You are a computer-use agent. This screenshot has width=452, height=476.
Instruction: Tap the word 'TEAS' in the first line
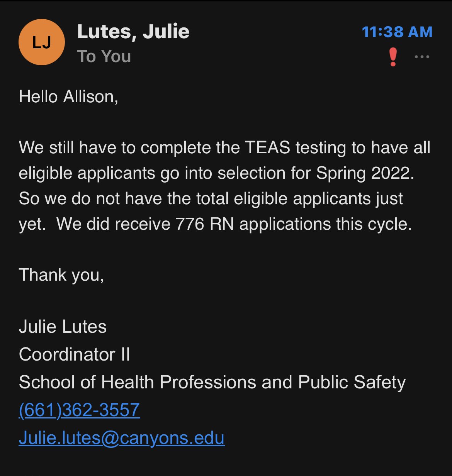click(268, 147)
